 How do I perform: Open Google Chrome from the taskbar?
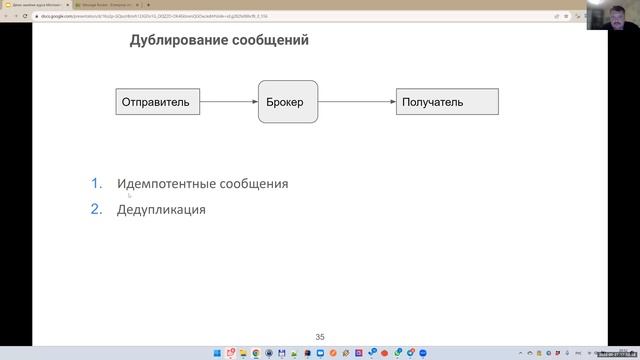(x=256, y=353)
